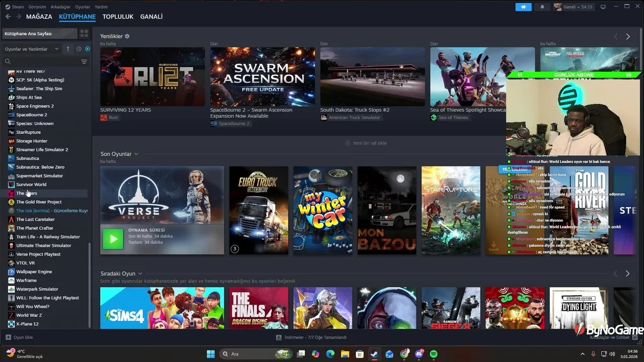The width and height of the screenshot is (644, 362).
Task: Go forward with the right navigation arrow
Action: point(19,17)
